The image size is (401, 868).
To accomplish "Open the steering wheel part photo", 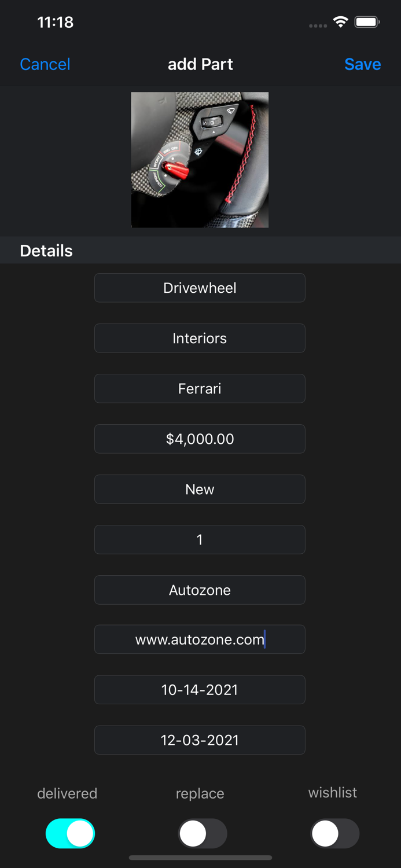I will point(200,160).
